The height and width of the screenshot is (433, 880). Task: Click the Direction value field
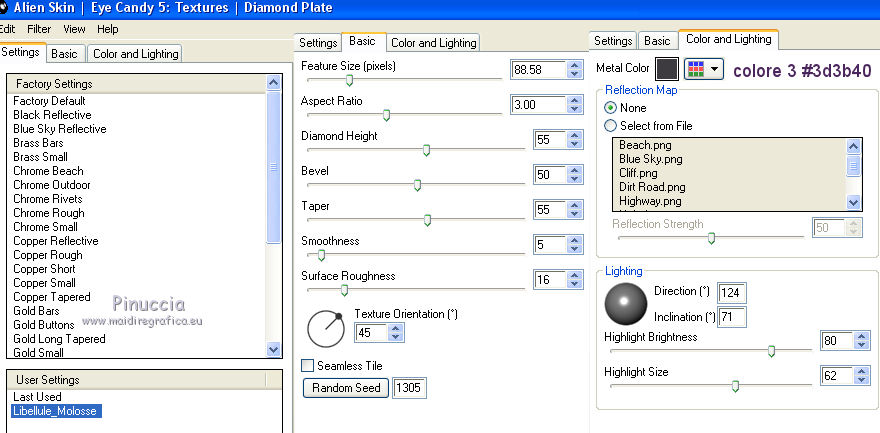pyautogui.click(x=732, y=293)
